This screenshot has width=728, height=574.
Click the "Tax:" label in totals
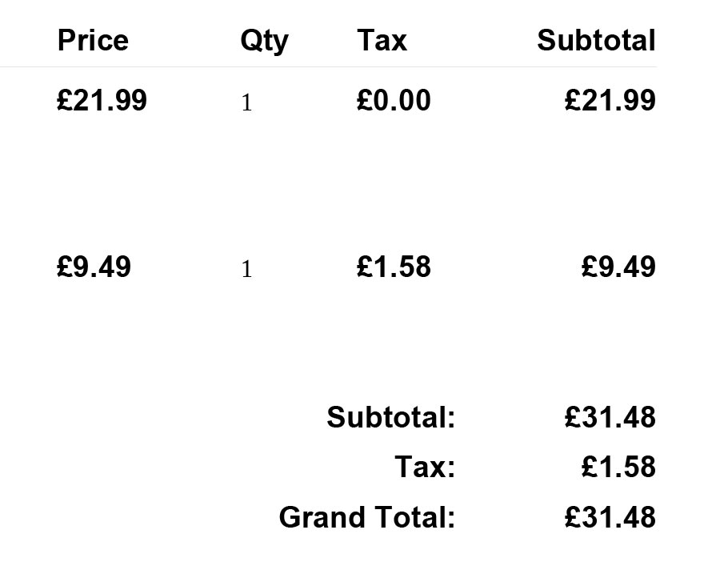[425, 467]
